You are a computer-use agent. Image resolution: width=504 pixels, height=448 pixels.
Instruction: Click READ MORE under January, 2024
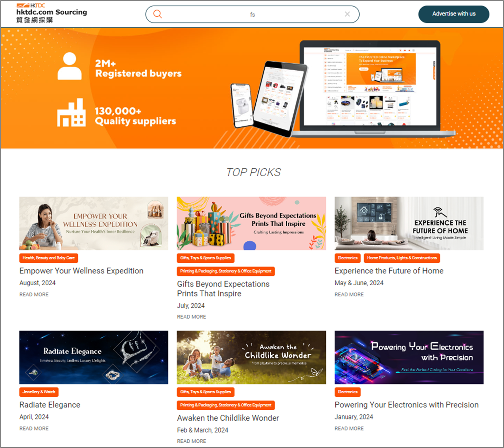pos(349,429)
